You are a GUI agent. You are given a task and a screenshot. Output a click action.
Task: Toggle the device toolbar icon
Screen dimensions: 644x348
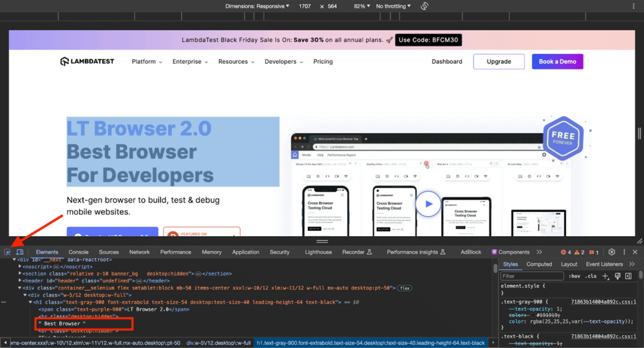pyautogui.click(x=20, y=252)
